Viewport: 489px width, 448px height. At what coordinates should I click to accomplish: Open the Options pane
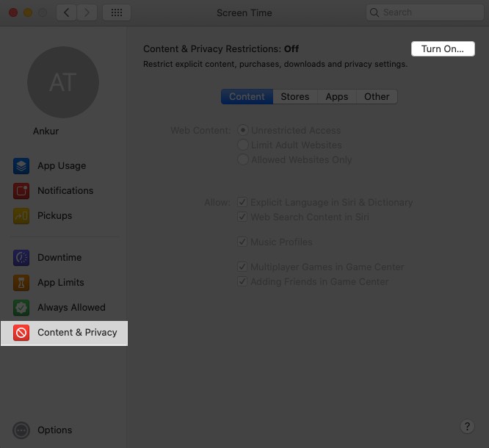(x=43, y=430)
